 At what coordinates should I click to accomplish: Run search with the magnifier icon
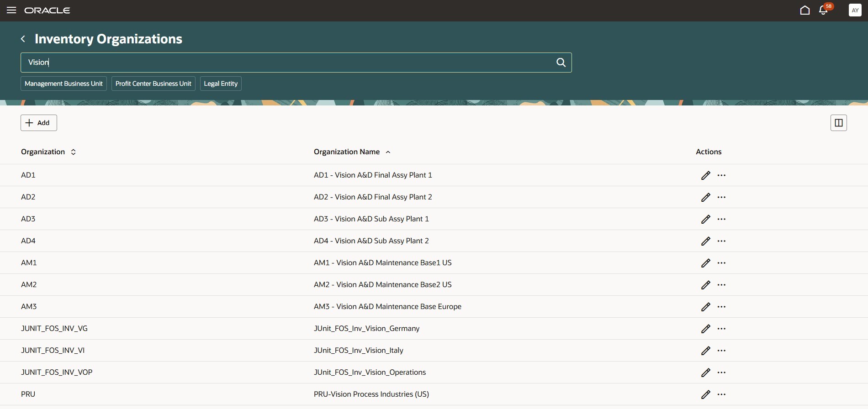click(x=561, y=63)
